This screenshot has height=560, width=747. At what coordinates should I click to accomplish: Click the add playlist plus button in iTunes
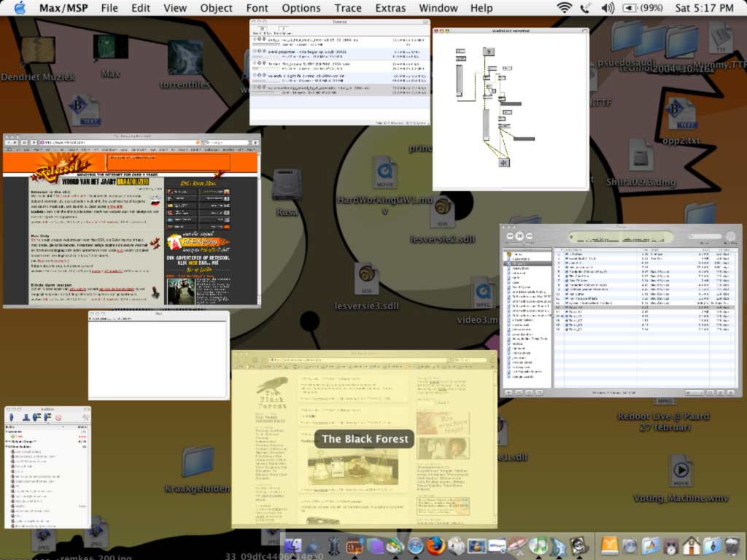[509, 393]
